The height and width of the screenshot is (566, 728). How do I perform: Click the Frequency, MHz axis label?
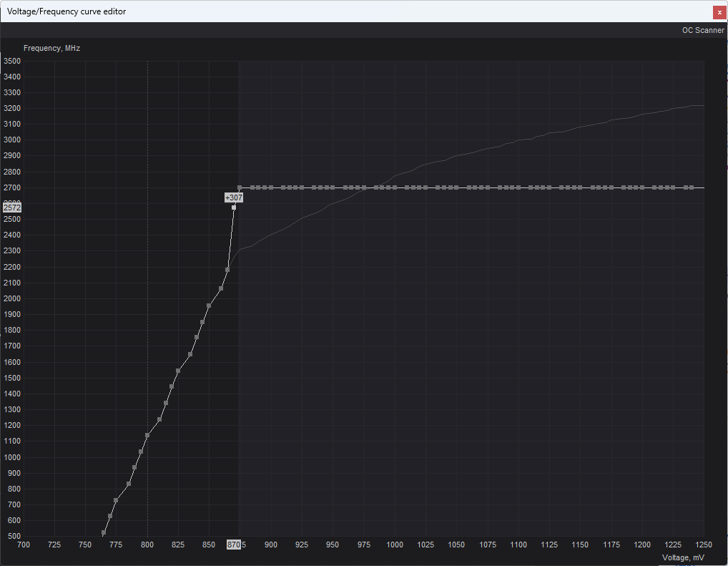coord(51,48)
